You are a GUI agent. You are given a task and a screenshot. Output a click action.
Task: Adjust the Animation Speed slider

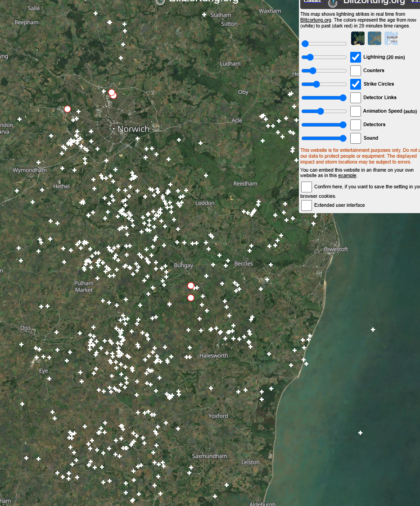click(324, 111)
